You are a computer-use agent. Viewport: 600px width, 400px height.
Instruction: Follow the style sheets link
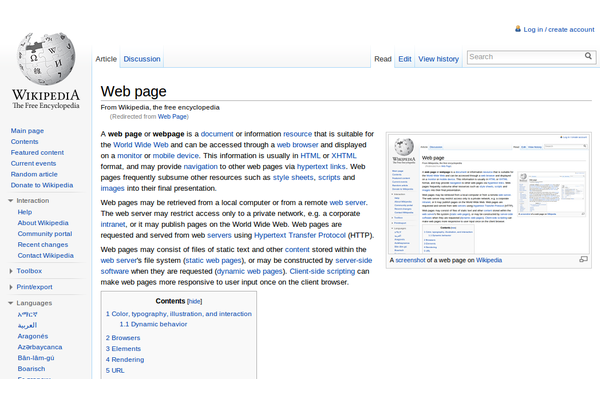tap(293, 178)
